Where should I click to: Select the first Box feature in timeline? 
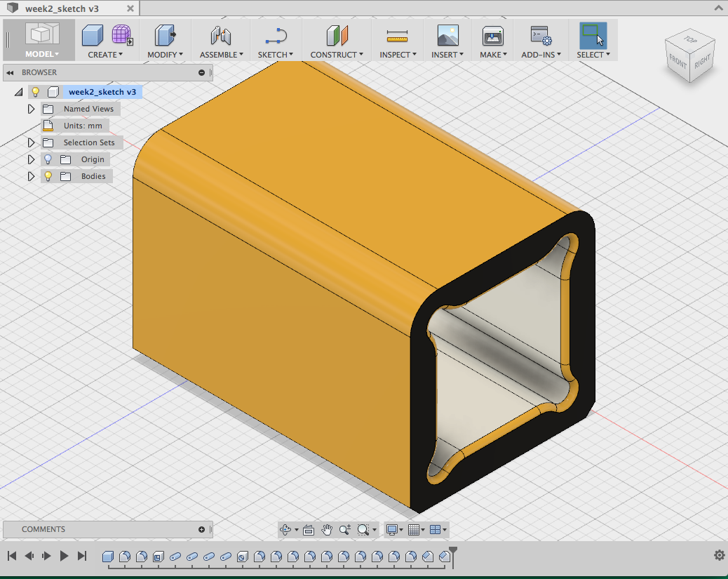108,557
